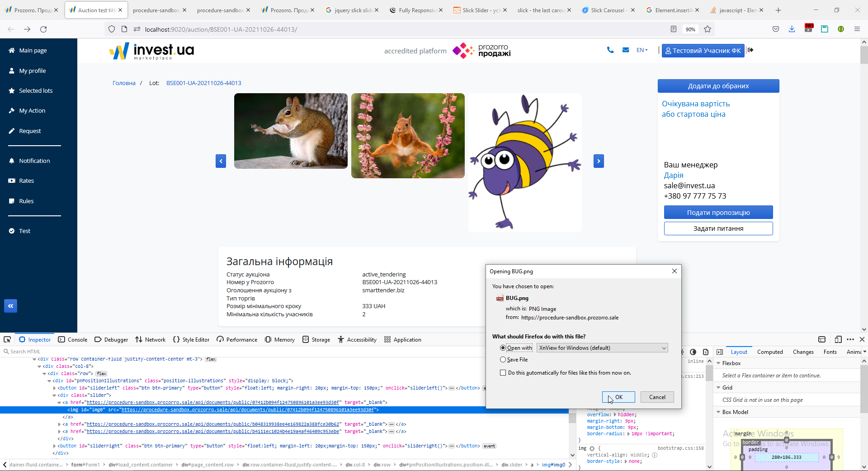The image size is (868, 471).
Task: Click the 'Подати пропозицію' button
Action: pyautogui.click(x=718, y=213)
